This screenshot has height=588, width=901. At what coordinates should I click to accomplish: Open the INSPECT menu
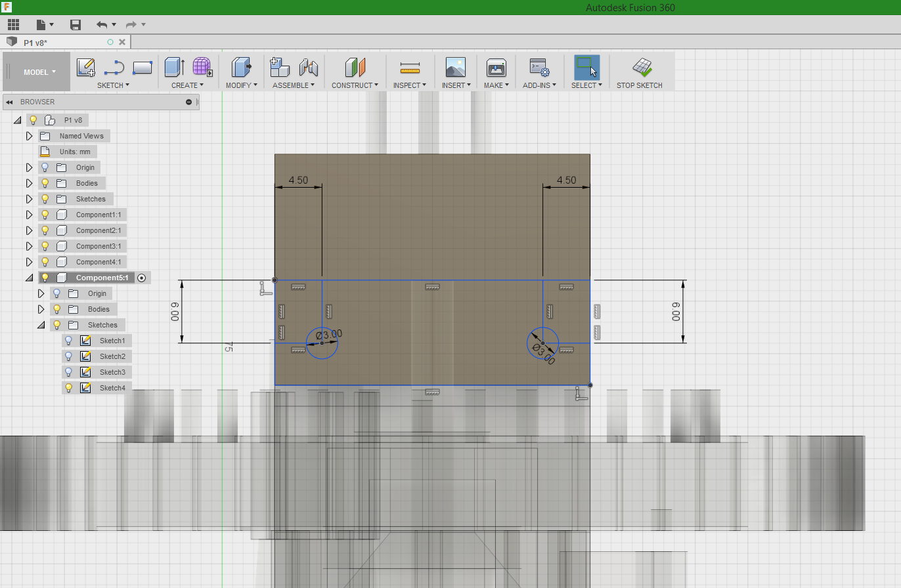(410, 85)
